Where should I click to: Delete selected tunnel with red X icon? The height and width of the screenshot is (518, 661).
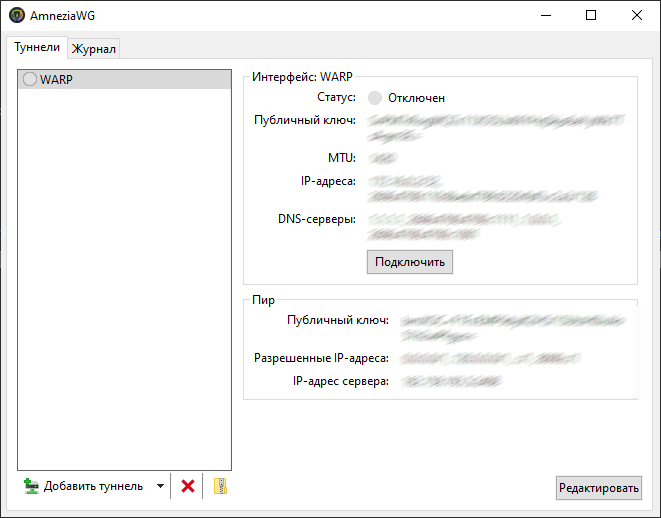[188, 486]
